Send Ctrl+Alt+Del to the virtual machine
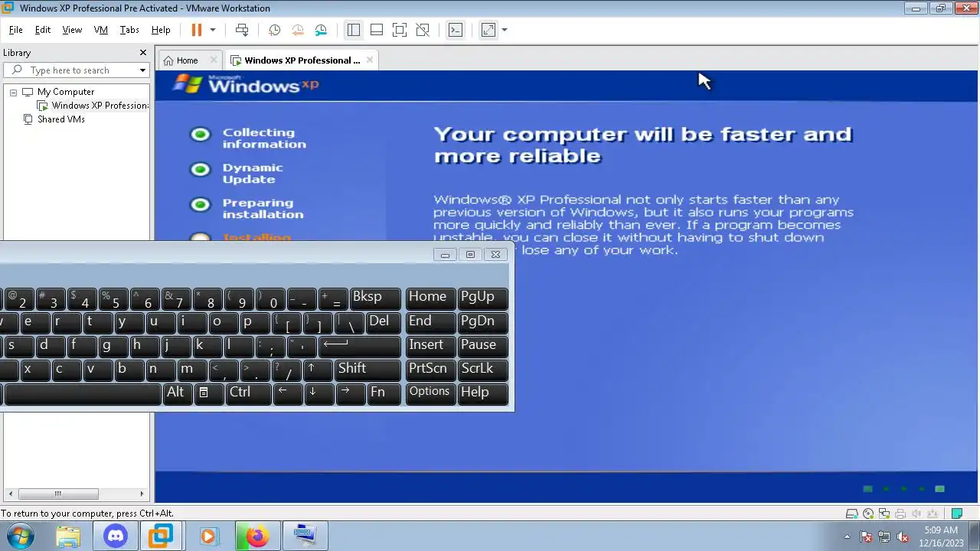Image resolution: width=980 pixels, height=551 pixels. tap(242, 30)
